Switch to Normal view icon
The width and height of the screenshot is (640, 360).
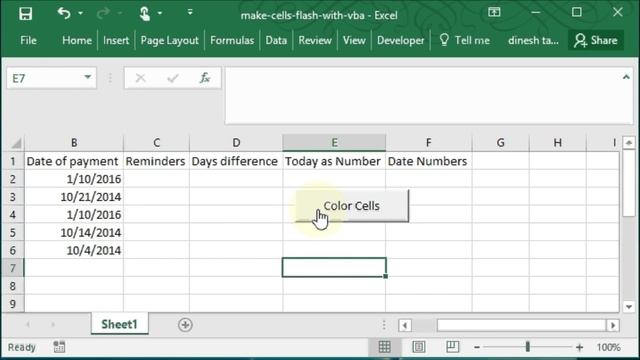[384, 347]
